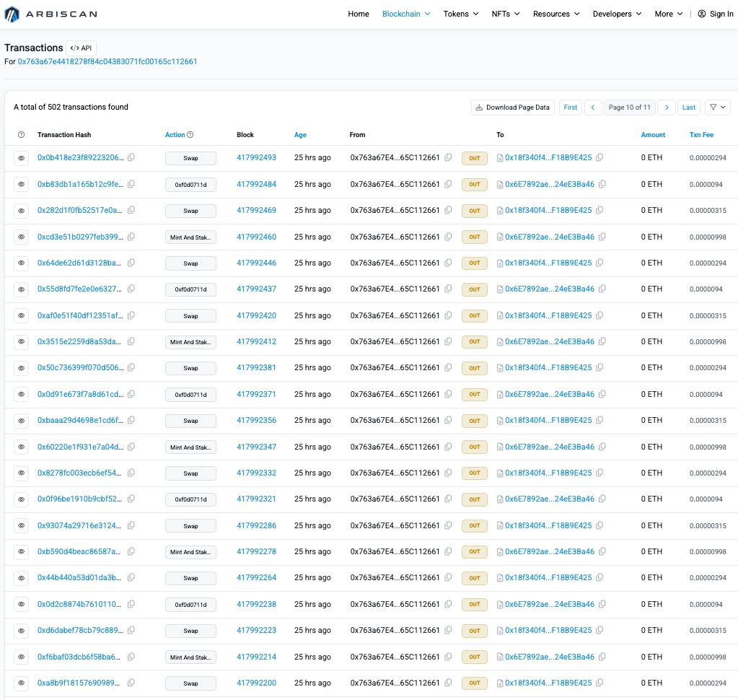Image resolution: width=738 pixels, height=700 pixels.
Task: Copy hash 0xbaaa29d4698e1cd6f
Action: [x=131, y=420]
